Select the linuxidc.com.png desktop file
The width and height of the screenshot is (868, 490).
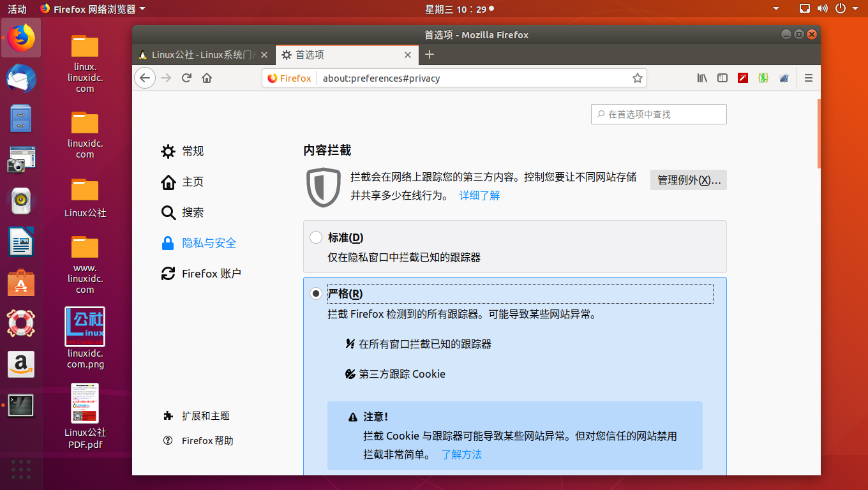pos(85,338)
